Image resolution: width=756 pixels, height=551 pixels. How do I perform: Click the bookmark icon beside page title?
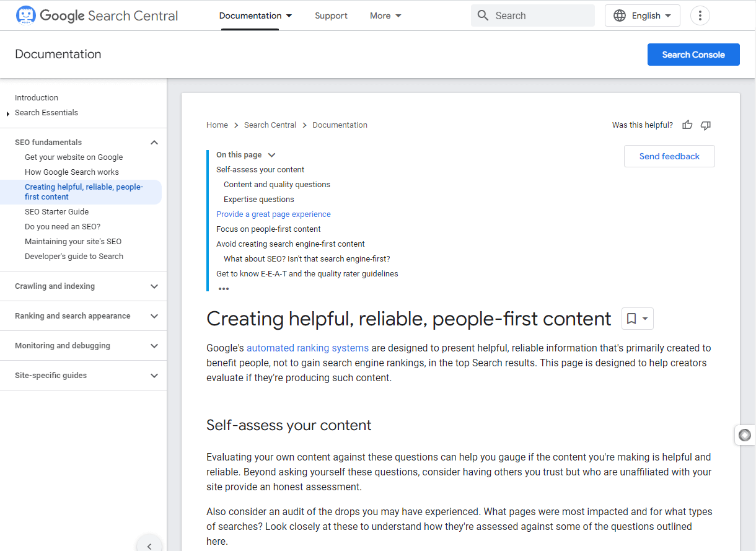631,319
